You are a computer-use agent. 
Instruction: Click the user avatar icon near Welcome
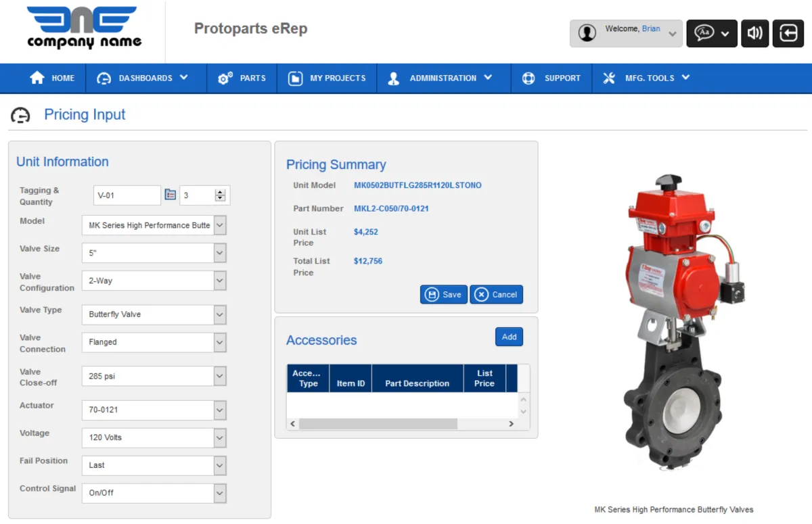(587, 33)
